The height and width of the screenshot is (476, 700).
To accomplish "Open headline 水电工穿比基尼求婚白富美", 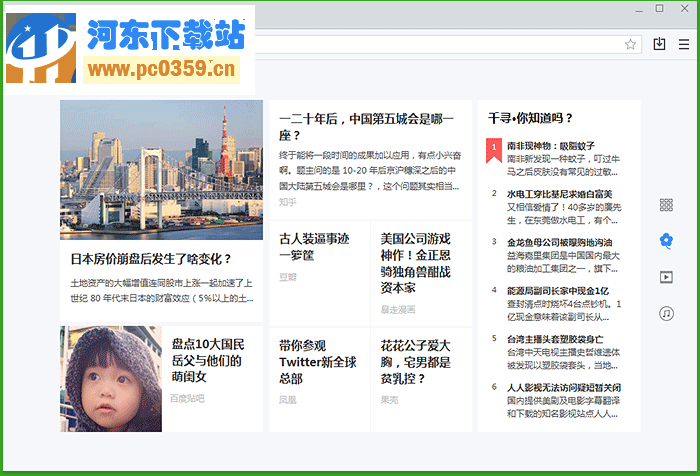I will click(x=559, y=194).
